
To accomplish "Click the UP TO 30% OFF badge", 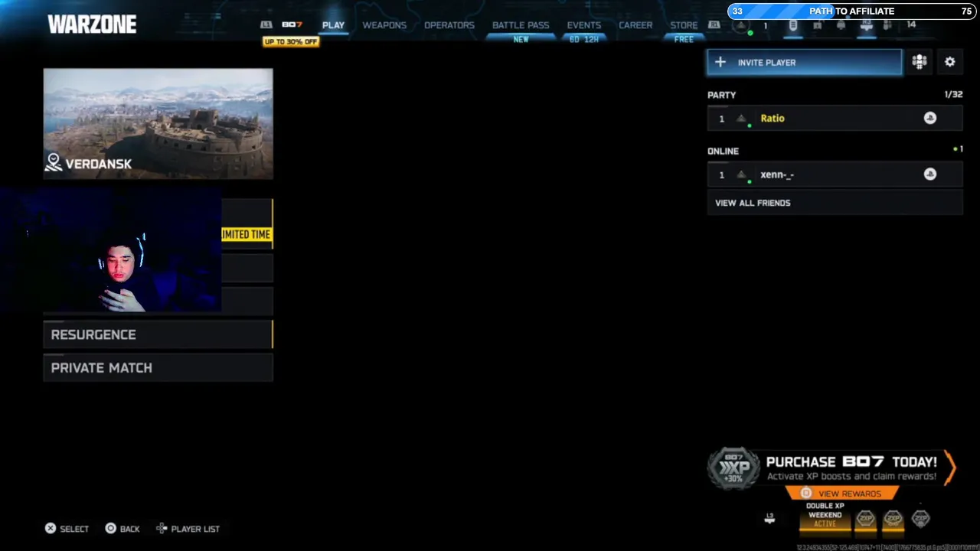I will (x=291, y=41).
